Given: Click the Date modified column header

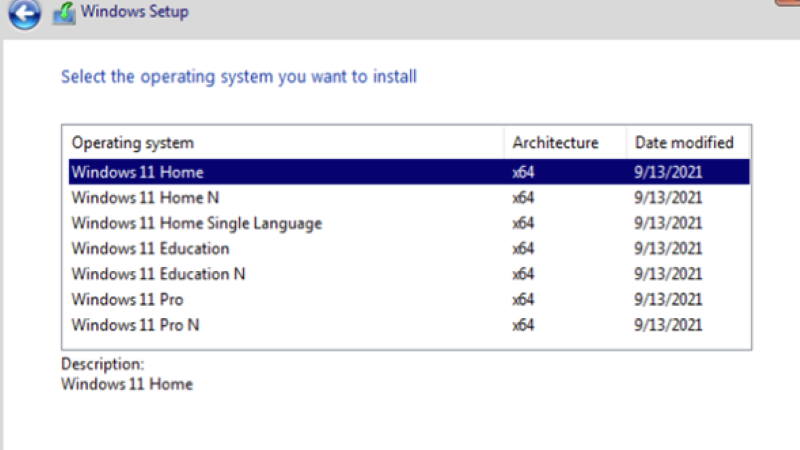Looking at the screenshot, I should [688, 142].
